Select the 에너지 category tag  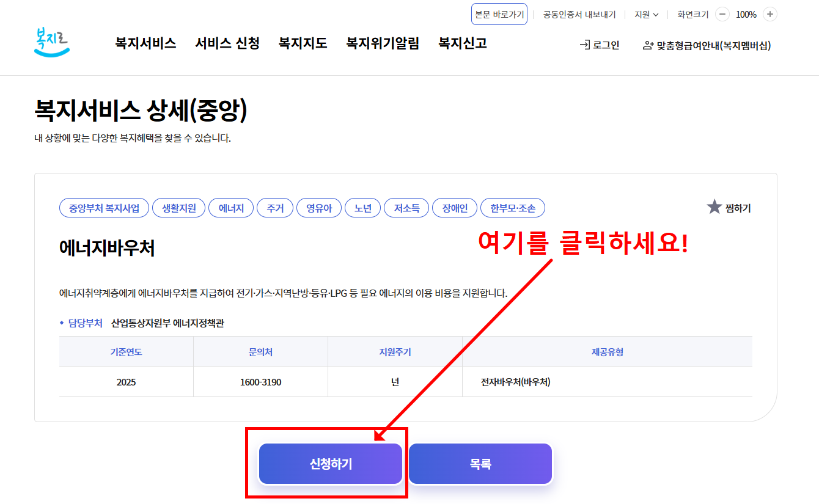click(x=230, y=207)
